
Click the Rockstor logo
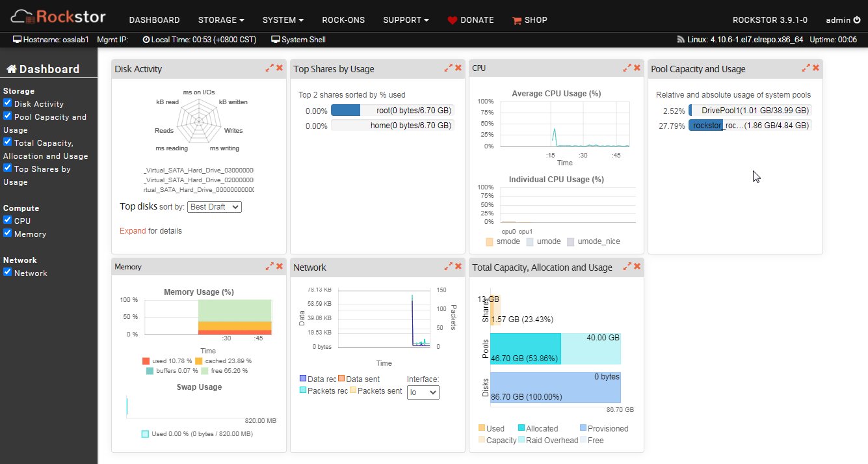click(59, 16)
